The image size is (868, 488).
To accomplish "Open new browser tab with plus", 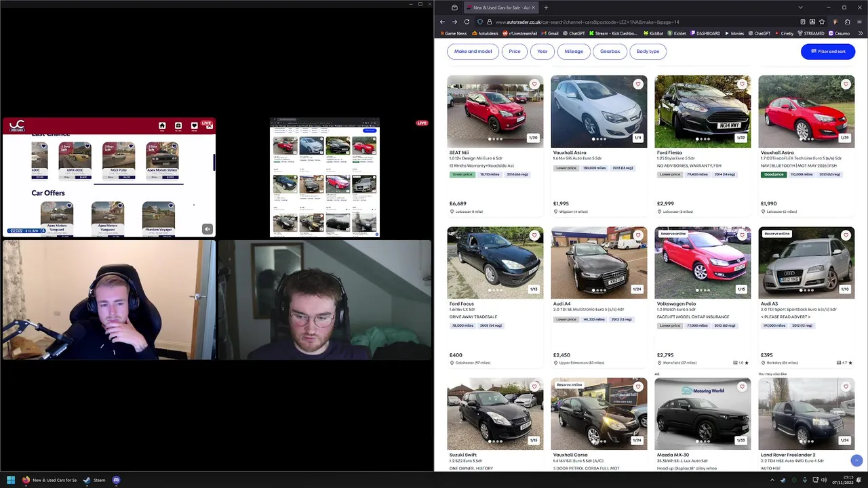I will (546, 7).
